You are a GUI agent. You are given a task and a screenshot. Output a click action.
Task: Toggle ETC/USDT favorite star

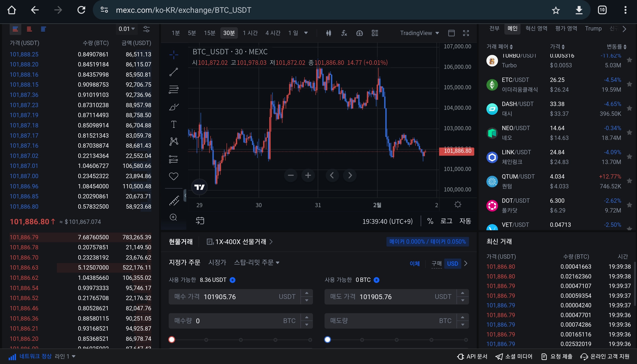click(629, 84)
